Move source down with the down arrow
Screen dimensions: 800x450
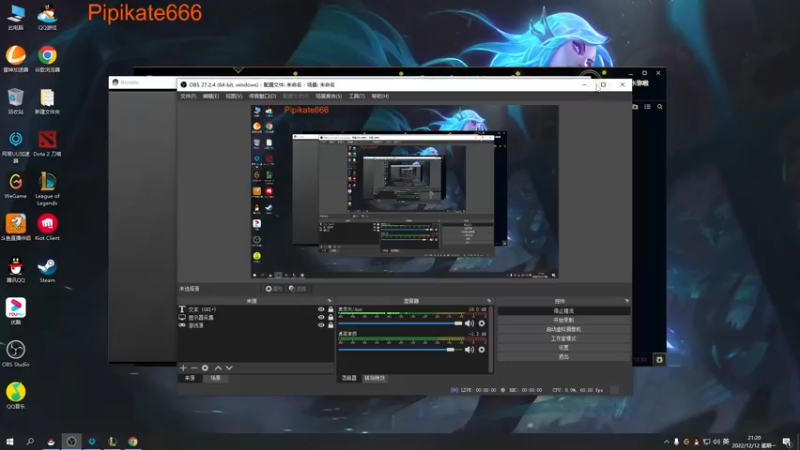point(229,368)
